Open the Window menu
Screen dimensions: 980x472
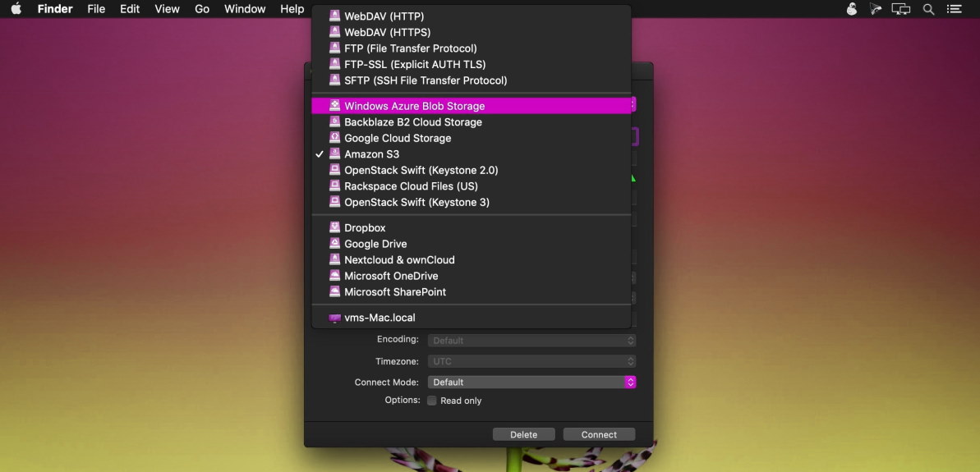(245, 9)
